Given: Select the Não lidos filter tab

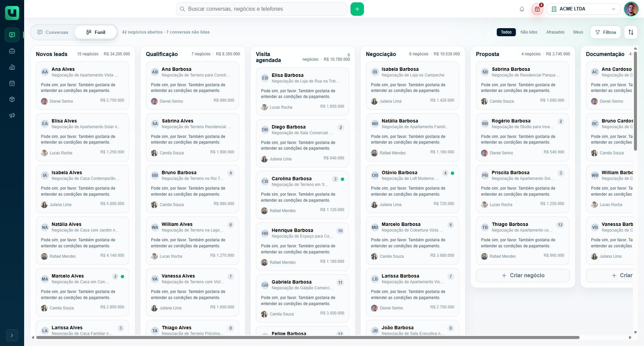Looking at the screenshot, I should (529, 32).
